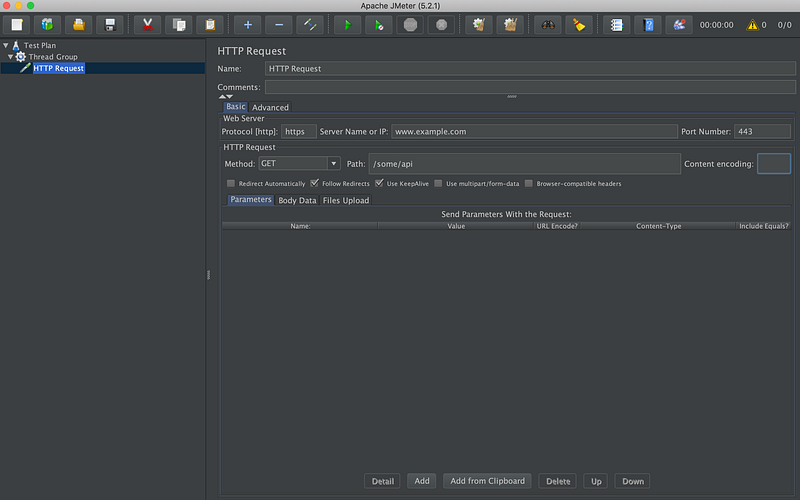Viewport: 800px width, 500px height.
Task: Open the Body Data tab
Action: (x=297, y=200)
